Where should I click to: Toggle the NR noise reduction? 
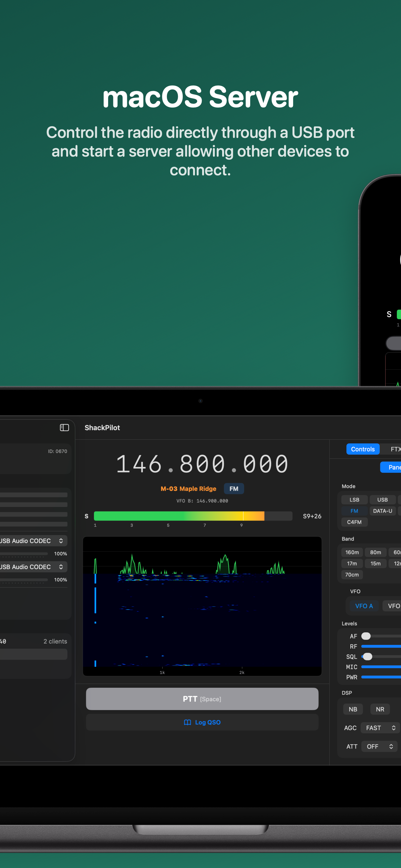[x=380, y=709]
